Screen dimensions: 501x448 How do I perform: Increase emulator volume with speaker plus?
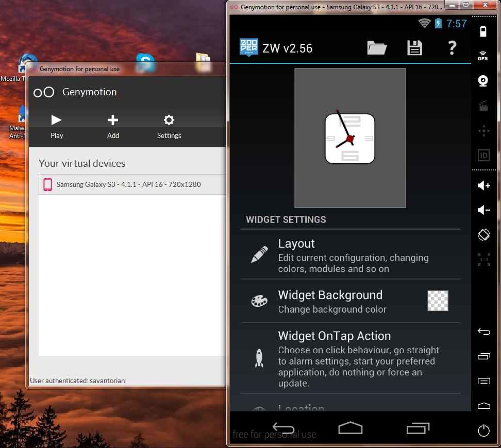coord(484,185)
